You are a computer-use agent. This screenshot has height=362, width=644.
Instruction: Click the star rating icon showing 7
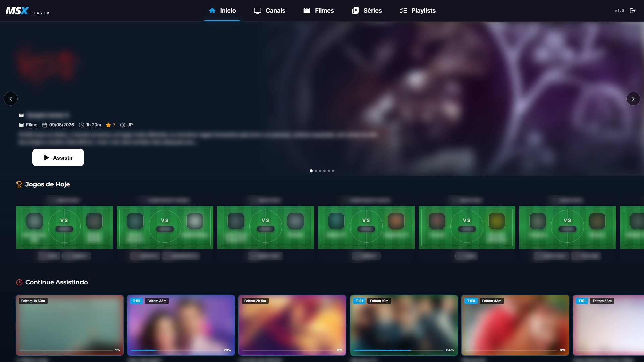[x=108, y=125]
